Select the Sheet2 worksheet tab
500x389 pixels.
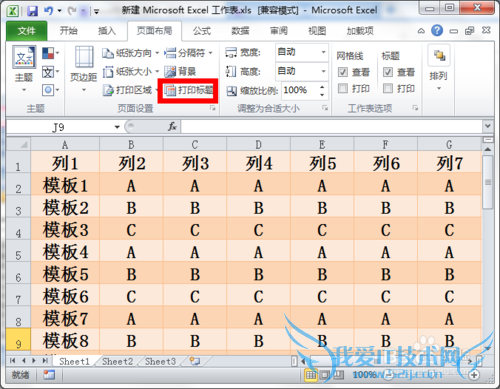tap(117, 361)
